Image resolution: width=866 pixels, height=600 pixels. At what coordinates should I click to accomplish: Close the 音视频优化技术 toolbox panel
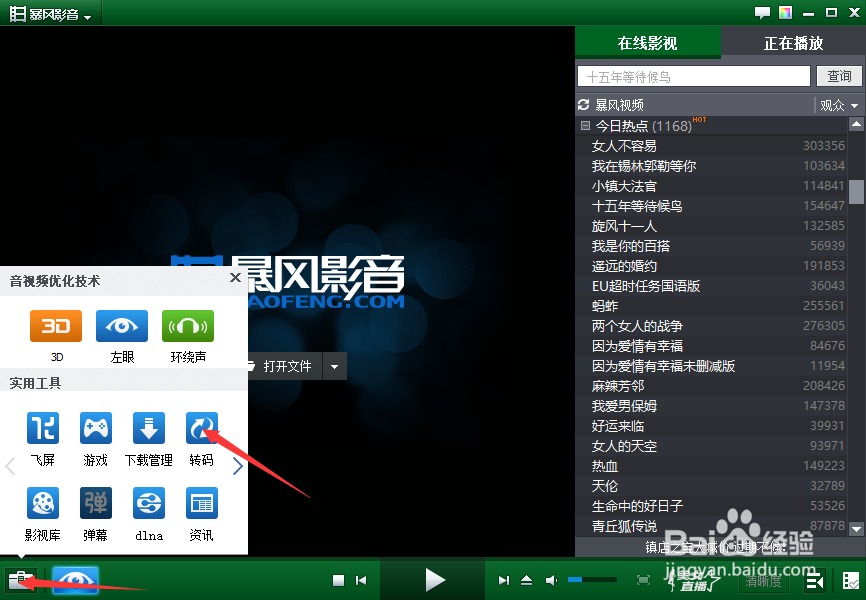pyautogui.click(x=235, y=278)
